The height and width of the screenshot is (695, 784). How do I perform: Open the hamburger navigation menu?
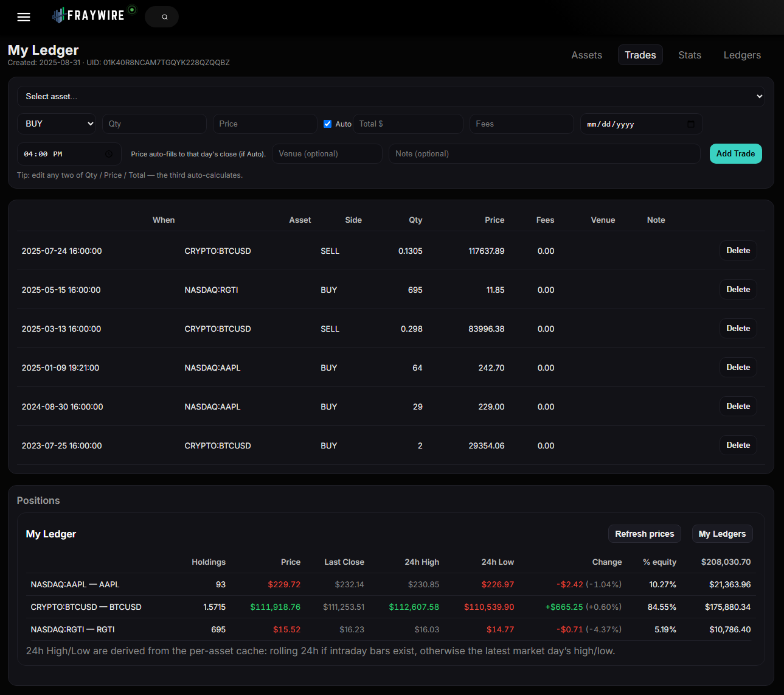[24, 17]
